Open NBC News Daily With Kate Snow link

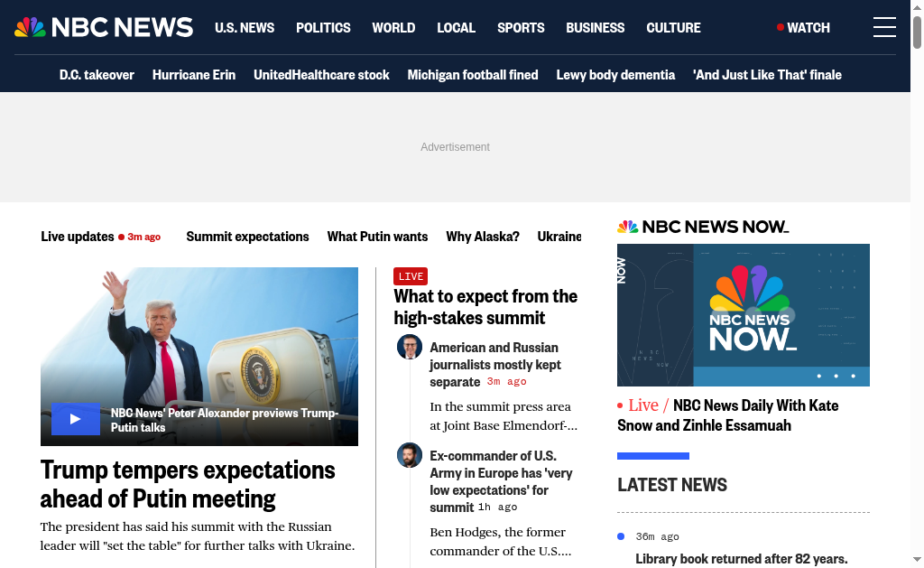pos(728,415)
